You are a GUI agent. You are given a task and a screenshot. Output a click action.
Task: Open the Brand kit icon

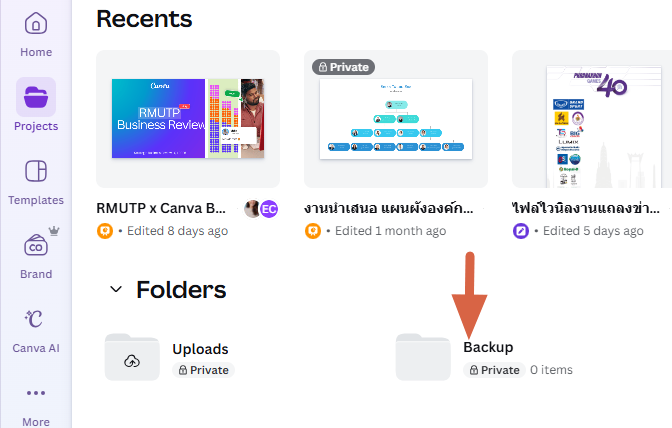[x=36, y=245]
